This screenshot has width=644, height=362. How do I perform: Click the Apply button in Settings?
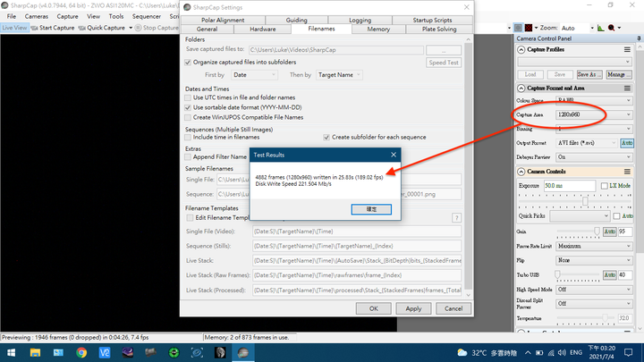click(x=413, y=308)
